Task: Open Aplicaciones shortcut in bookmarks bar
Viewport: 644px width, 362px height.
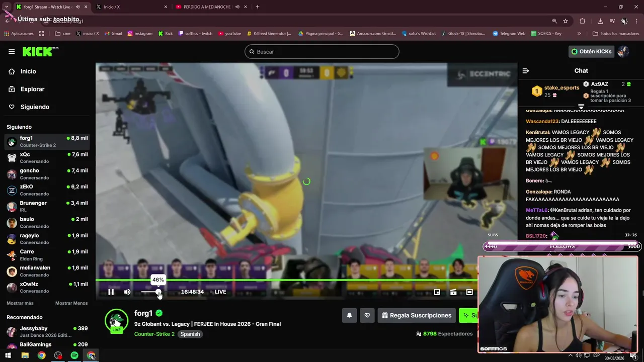Action: pos(19,34)
